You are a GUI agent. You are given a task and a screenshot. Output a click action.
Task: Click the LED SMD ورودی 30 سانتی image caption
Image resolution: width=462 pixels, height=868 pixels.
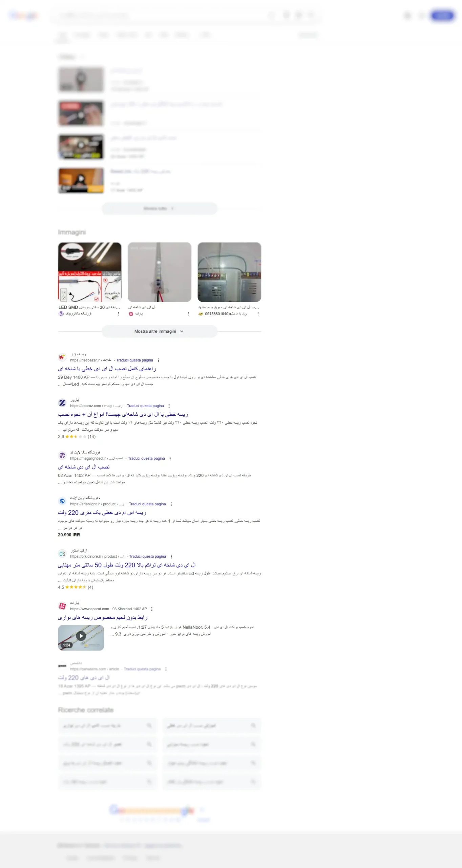[89, 307]
